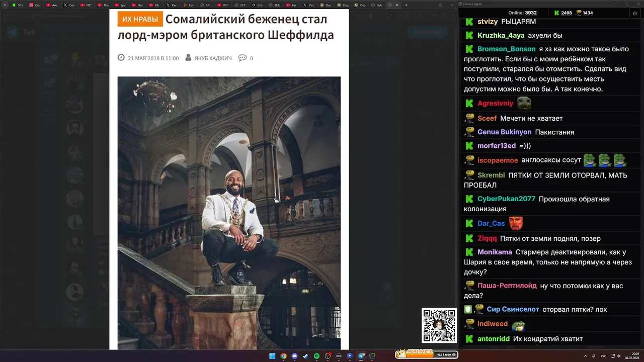
Task: Switch to the ТГУ browser tab
Action: (x=85, y=5)
